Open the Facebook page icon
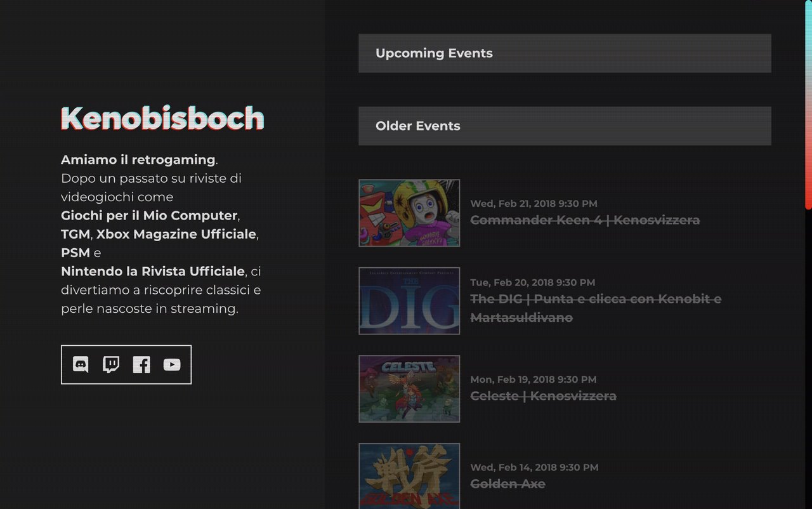The width and height of the screenshot is (812, 509). click(x=141, y=364)
